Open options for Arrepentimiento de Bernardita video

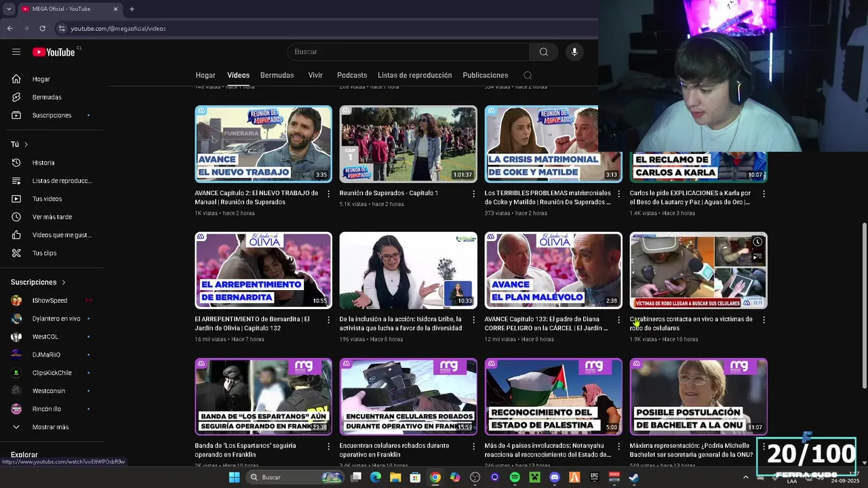click(x=329, y=320)
